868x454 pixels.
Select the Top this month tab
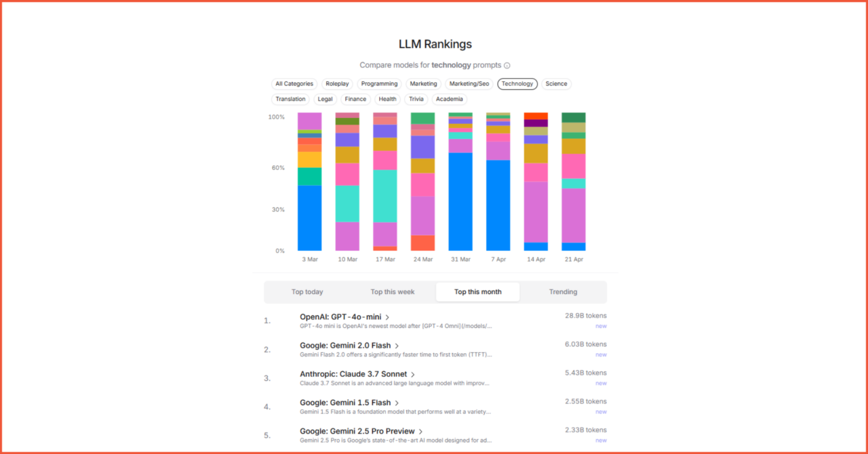478,292
